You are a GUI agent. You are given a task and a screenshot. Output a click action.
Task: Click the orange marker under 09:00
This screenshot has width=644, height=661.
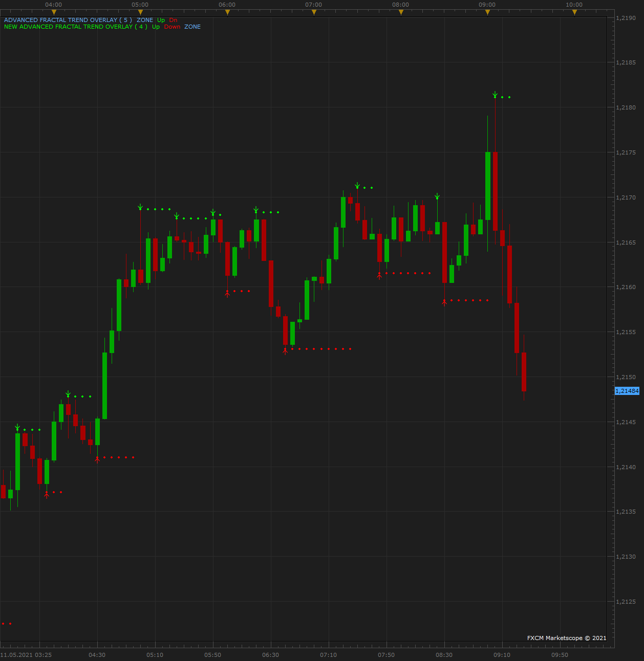[x=487, y=12]
